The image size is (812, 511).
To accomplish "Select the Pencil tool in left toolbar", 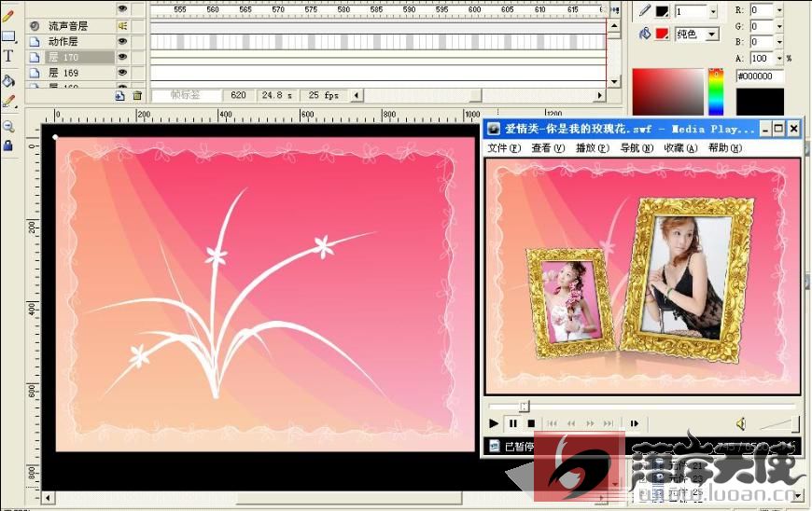I will click(7, 17).
